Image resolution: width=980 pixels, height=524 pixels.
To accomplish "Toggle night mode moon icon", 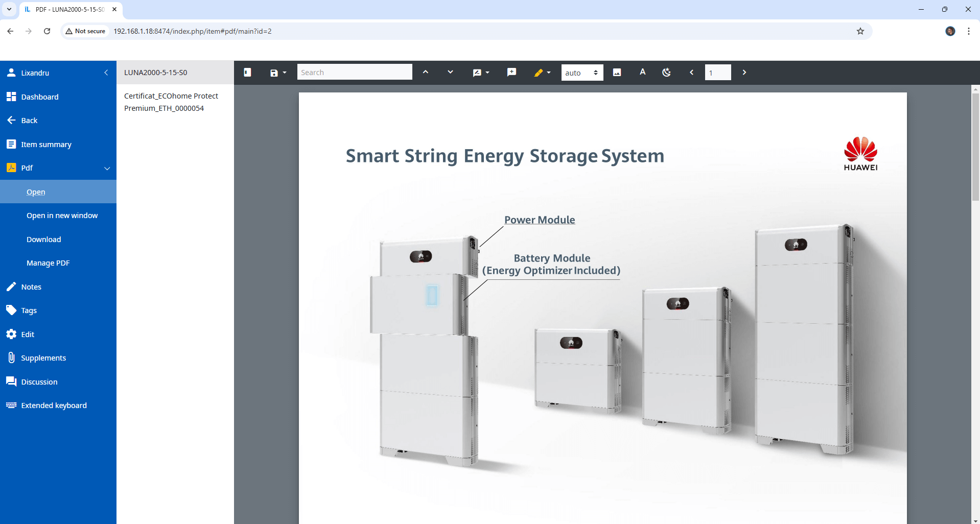I will 666,73.
